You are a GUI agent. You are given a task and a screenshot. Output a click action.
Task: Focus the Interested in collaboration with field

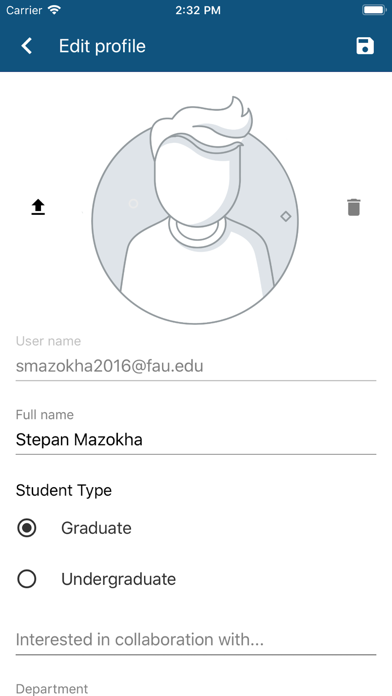tap(196, 640)
